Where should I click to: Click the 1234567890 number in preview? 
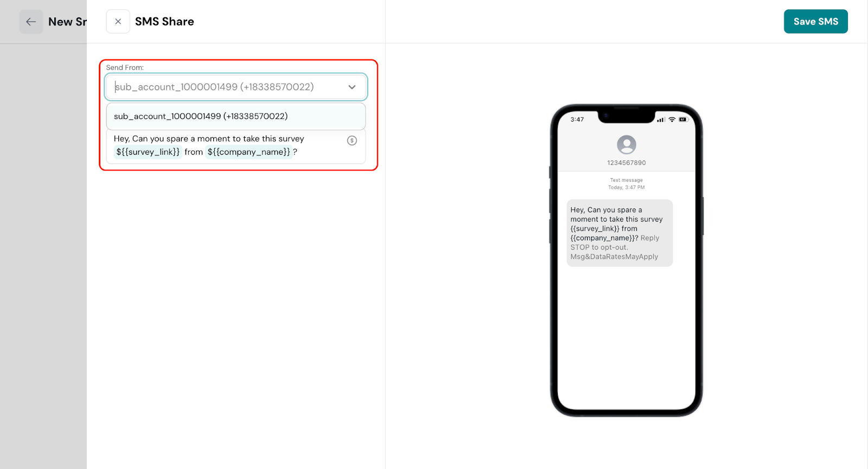click(x=627, y=163)
